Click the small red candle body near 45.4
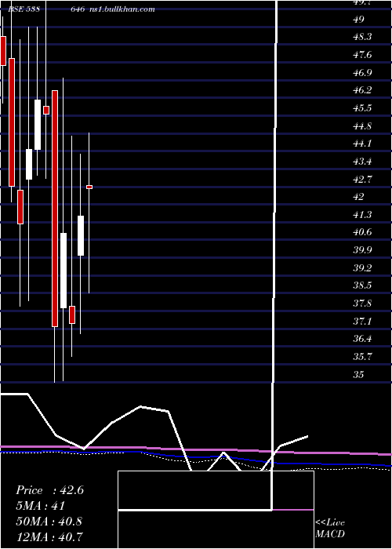The width and height of the screenshot is (392, 549). 46,110
